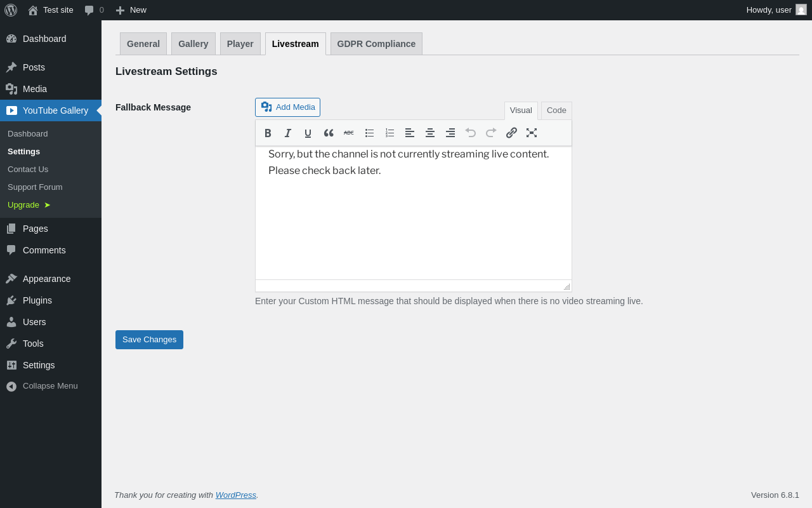Image resolution: width=812 pixels, height=508 pixels.
Task: Toggle italic formatting in editor toolbar
Action: coord(288,133)
